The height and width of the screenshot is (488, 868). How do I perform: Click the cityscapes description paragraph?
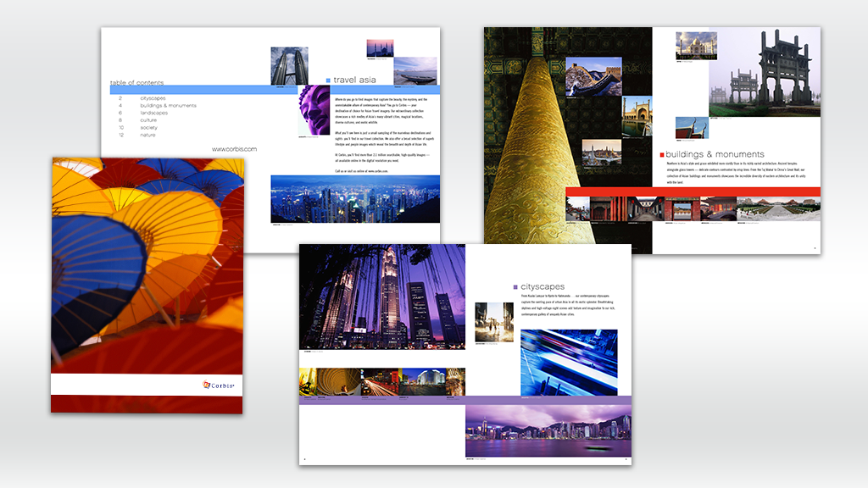click(x=567, y=305)
